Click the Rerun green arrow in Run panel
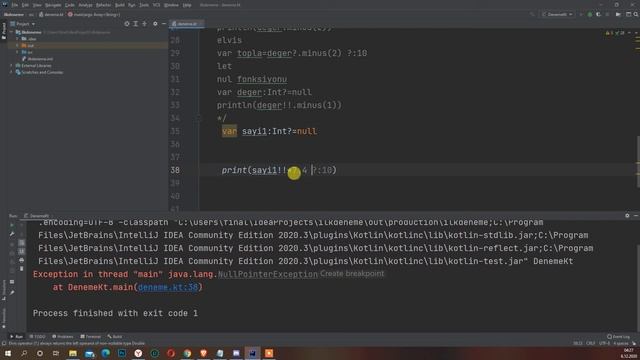 point(12,225)
